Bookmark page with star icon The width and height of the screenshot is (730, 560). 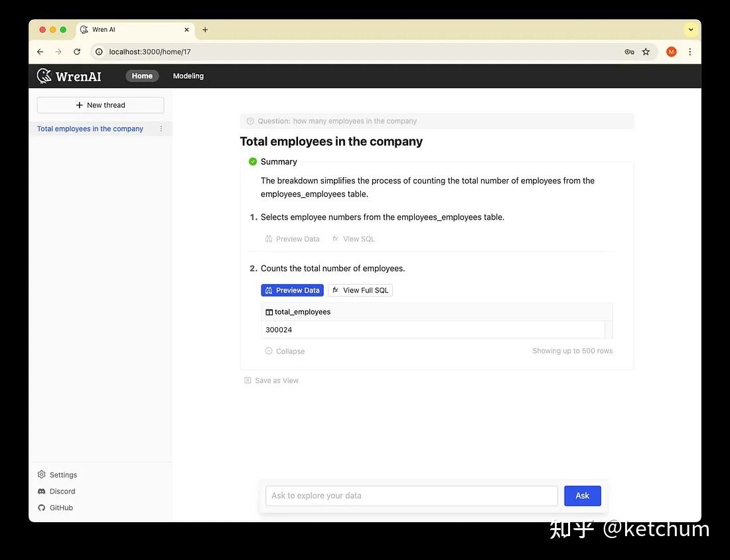click(646, 52)
